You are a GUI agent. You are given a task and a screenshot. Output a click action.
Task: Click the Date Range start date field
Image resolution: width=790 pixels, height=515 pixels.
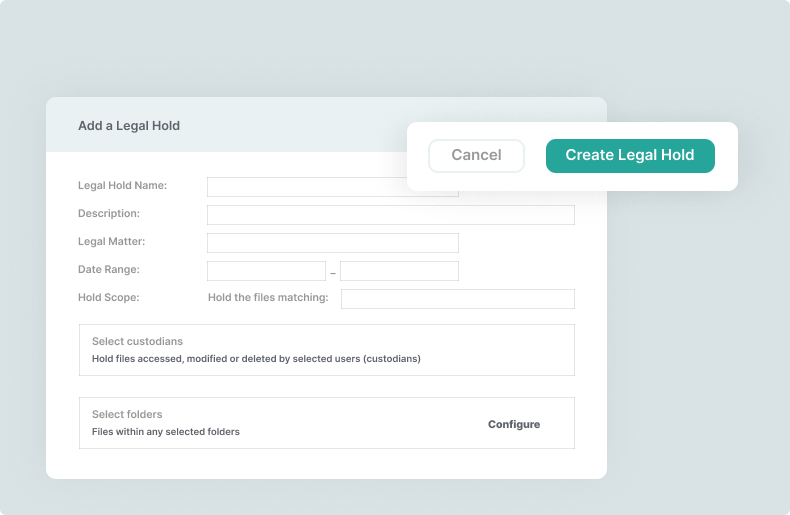(x=266, y=271)
